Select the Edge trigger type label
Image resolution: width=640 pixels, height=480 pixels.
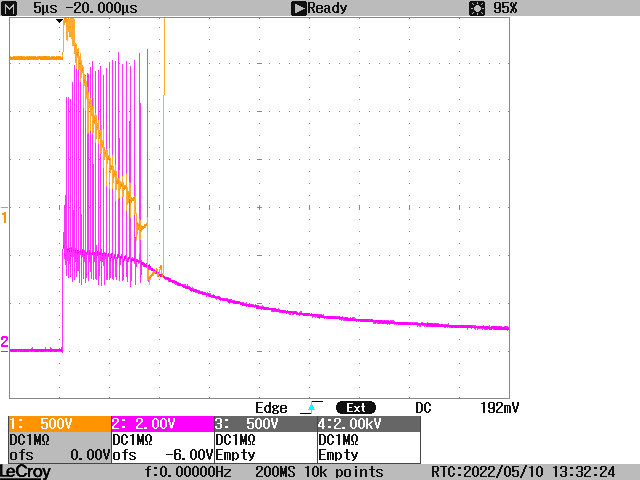point(271,408)
